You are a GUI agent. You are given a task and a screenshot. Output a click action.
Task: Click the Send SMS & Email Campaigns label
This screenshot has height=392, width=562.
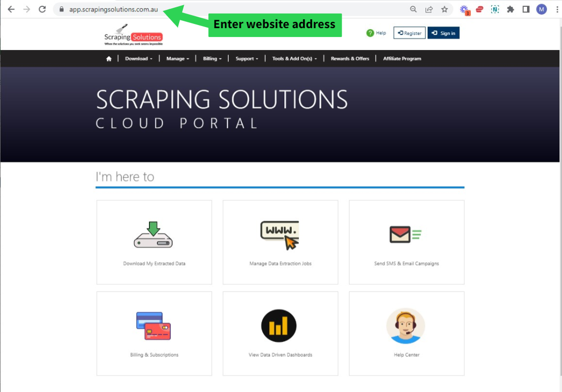[406, 263]
